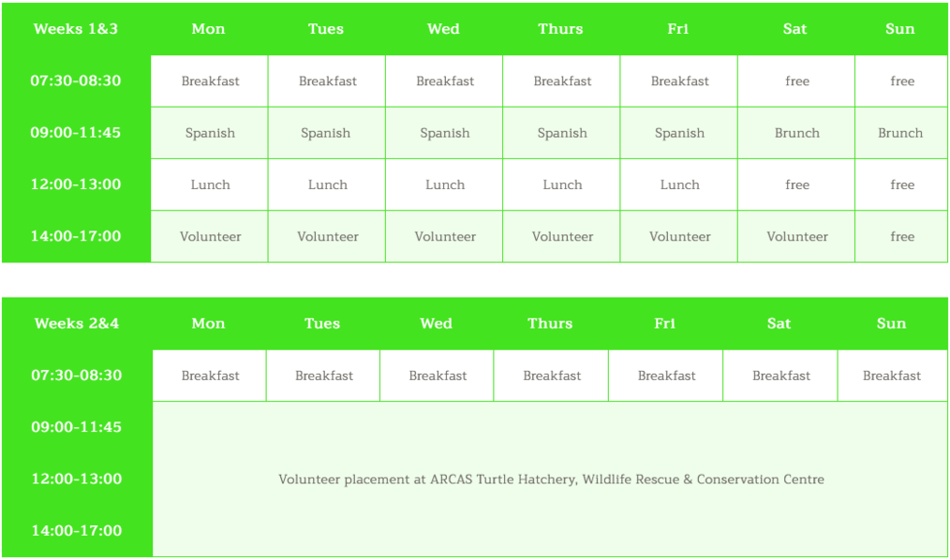
Task: Click Saturday Breakfast in Weeks 2&4 table
Action: 781,376
